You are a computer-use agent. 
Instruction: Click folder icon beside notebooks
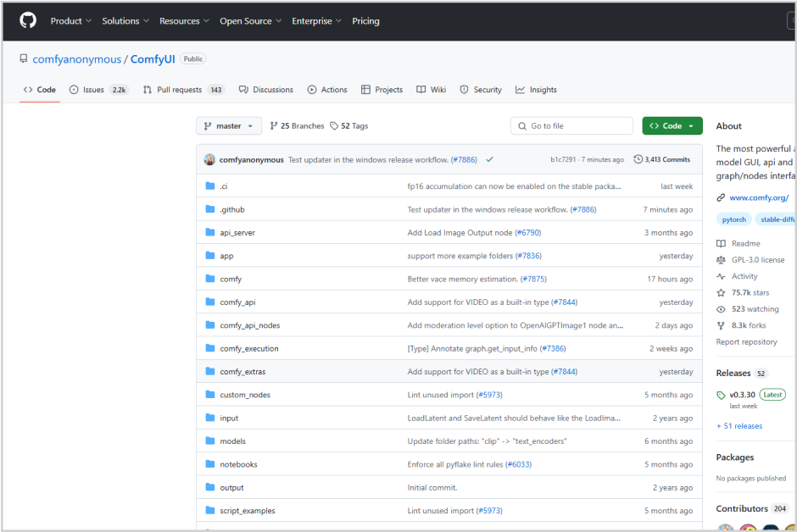pyautogui.click(x=210, y=463)
